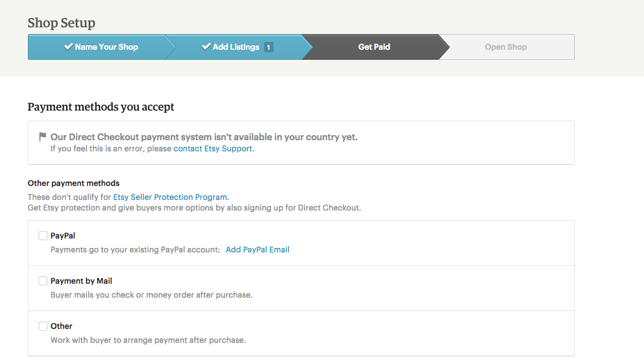644x363 pixels.
Task: Click the Other payment methods subheading
Action: [x=74, y=183]
